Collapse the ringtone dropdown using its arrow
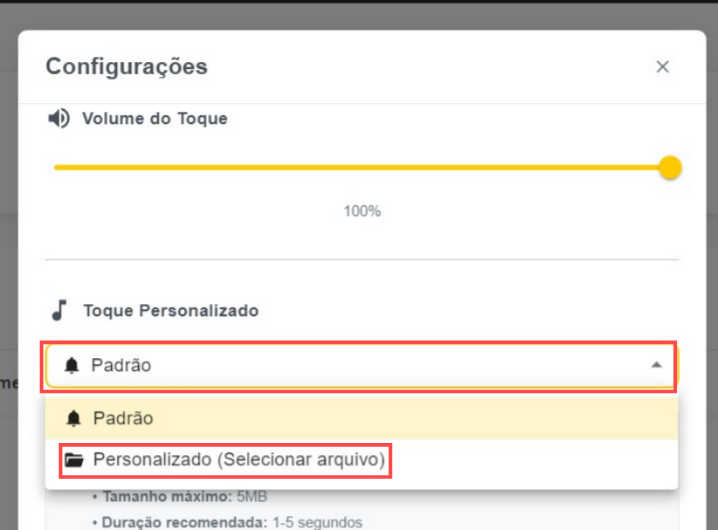 tap(656, 366)
